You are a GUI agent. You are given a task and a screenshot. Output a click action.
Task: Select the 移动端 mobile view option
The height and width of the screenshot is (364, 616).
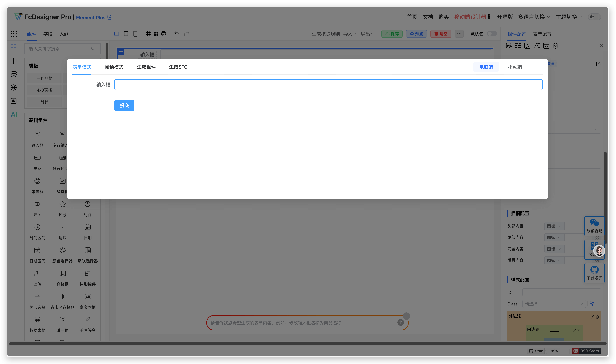515,67
